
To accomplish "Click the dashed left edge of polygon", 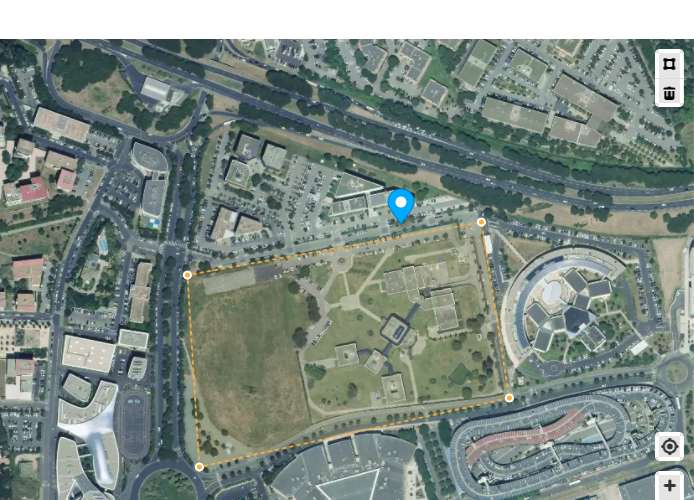I will click(193, 371).
